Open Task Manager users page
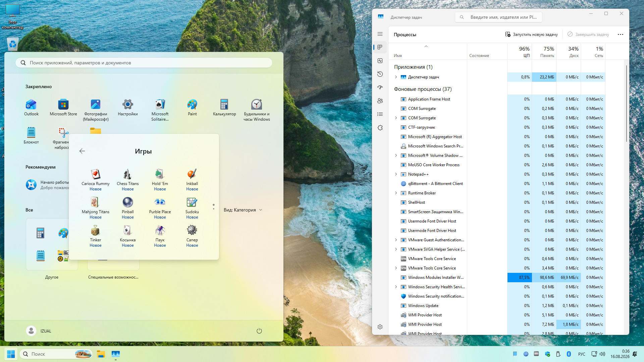644x362 pixels. coord(380,101)
